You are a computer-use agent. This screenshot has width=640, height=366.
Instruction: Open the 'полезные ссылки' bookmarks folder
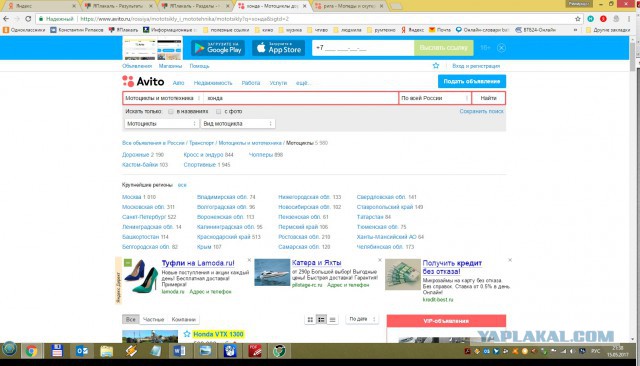pyautogui.click(x=226, y=30)
